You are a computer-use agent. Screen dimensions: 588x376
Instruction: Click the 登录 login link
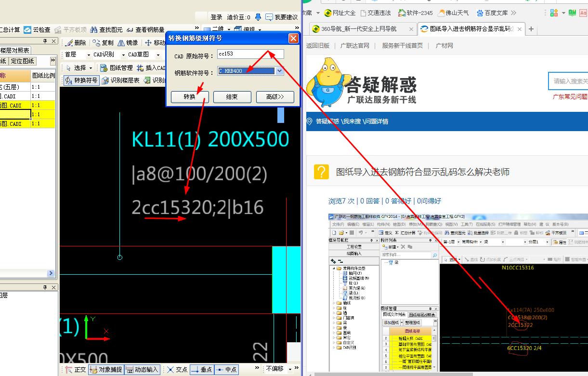[216, 17]
